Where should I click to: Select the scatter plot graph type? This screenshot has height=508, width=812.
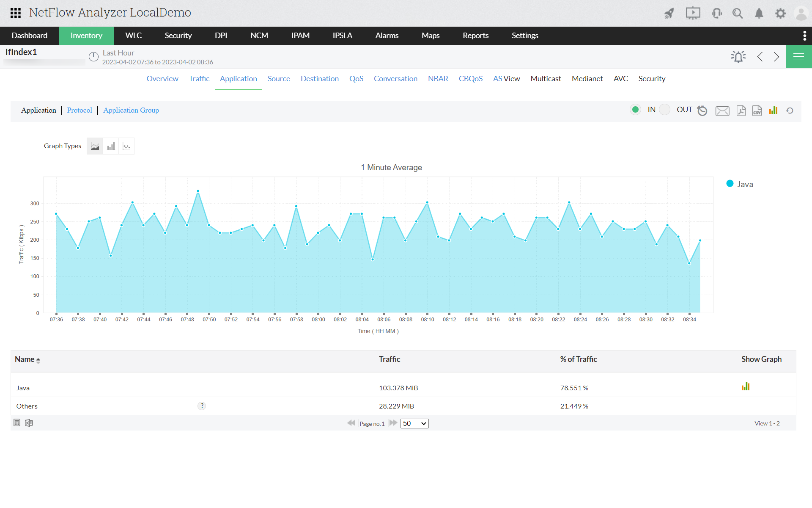point(126,146)
